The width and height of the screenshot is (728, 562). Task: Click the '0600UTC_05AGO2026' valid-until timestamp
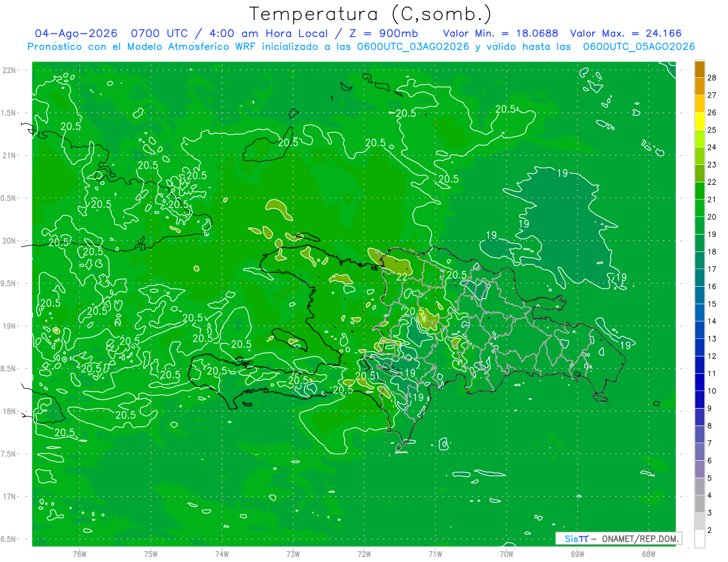(638, 47)
